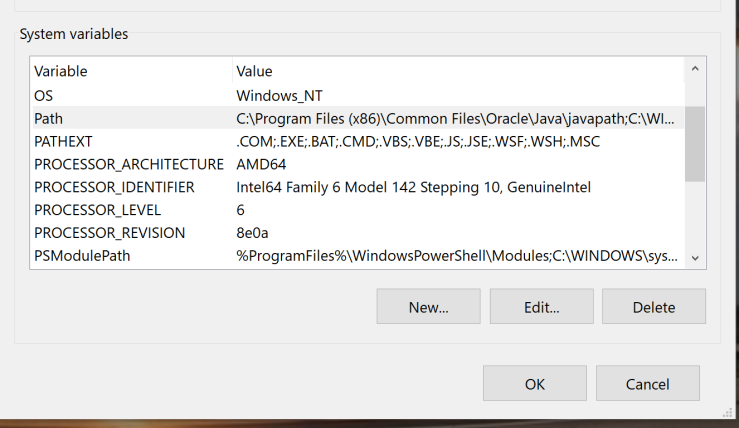Viewport: 739px width, 428px height.
Task: Click Cancel to discard changes
Action: click(x=648, y=383)
